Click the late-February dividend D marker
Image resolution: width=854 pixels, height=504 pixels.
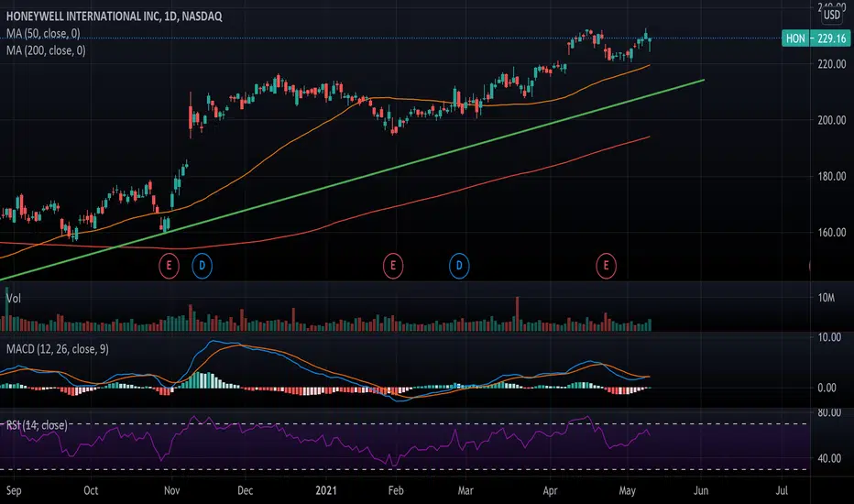459,266
